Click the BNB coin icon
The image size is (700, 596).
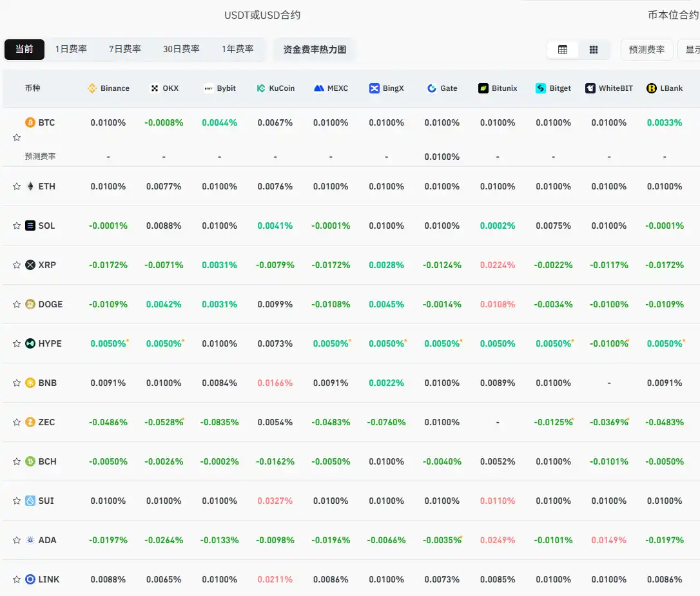30,383
